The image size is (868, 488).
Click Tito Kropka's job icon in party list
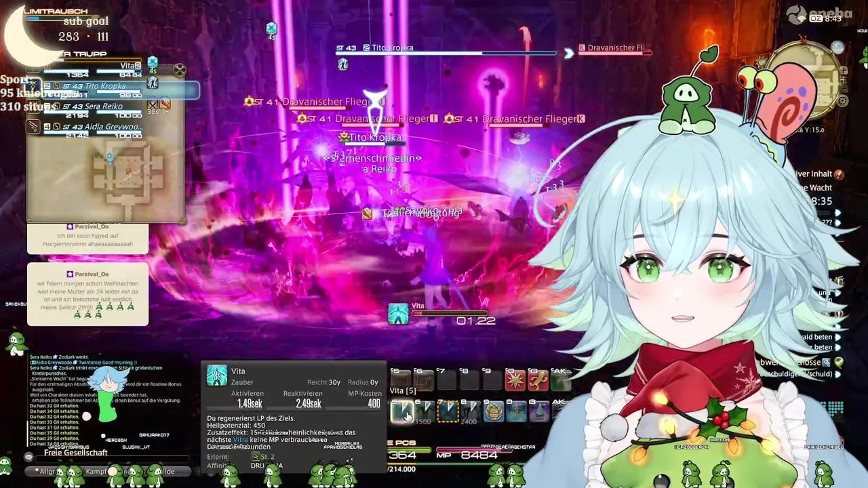[x=33, y=86]
